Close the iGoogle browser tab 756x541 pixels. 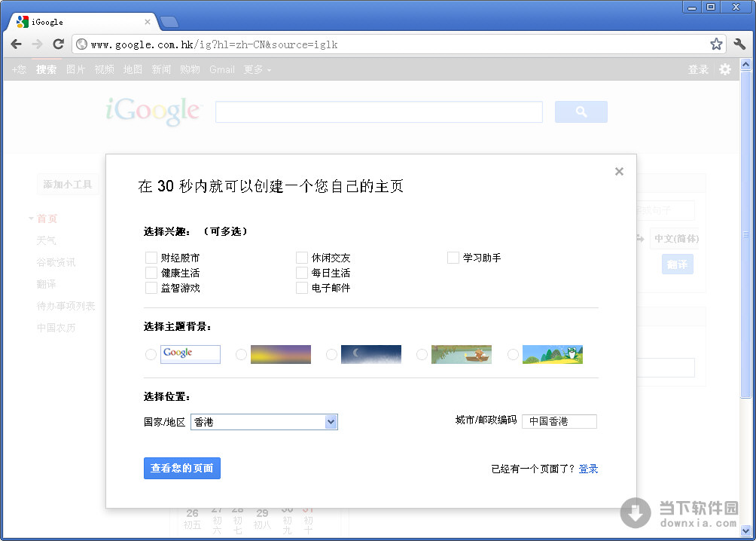pos(148,22)
